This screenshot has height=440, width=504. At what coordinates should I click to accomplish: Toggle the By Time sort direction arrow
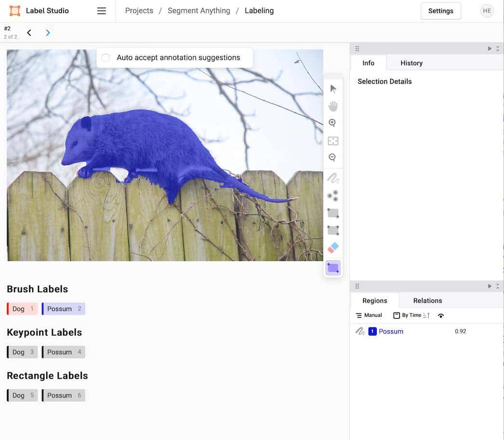426,315
